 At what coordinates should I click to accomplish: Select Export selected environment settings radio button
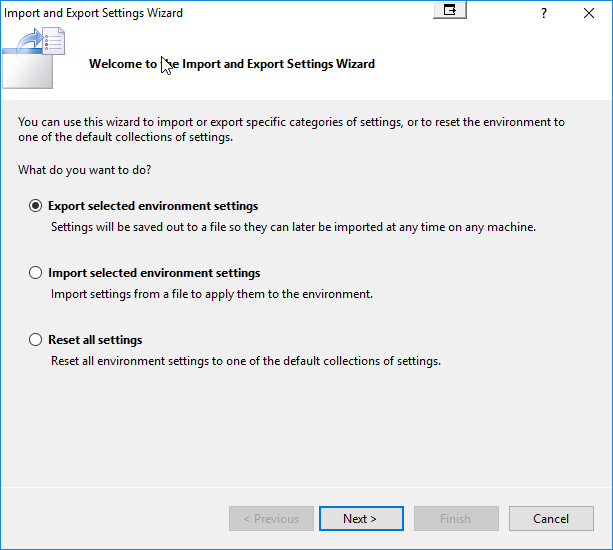tap(36, 206)
